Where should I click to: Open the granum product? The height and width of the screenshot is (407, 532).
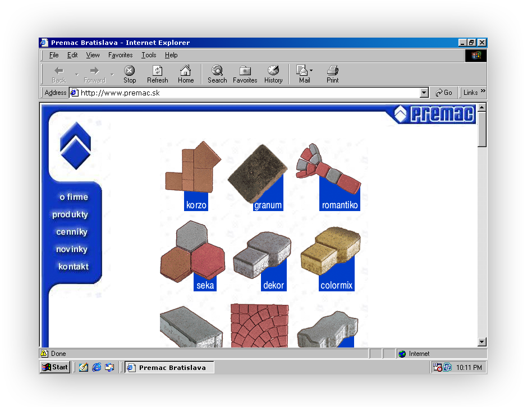258,177
